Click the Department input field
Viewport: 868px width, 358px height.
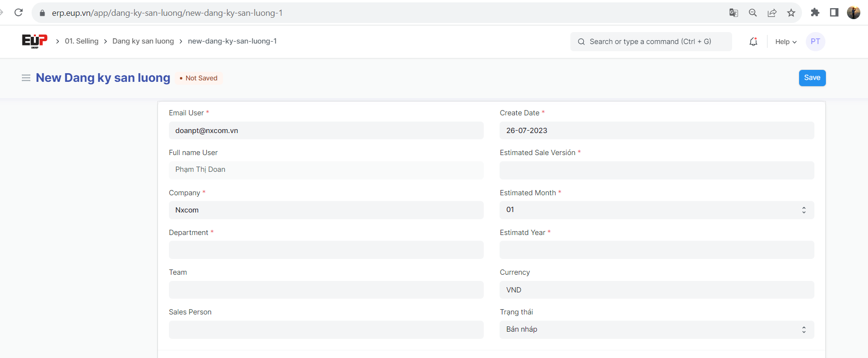pos(326,250)
